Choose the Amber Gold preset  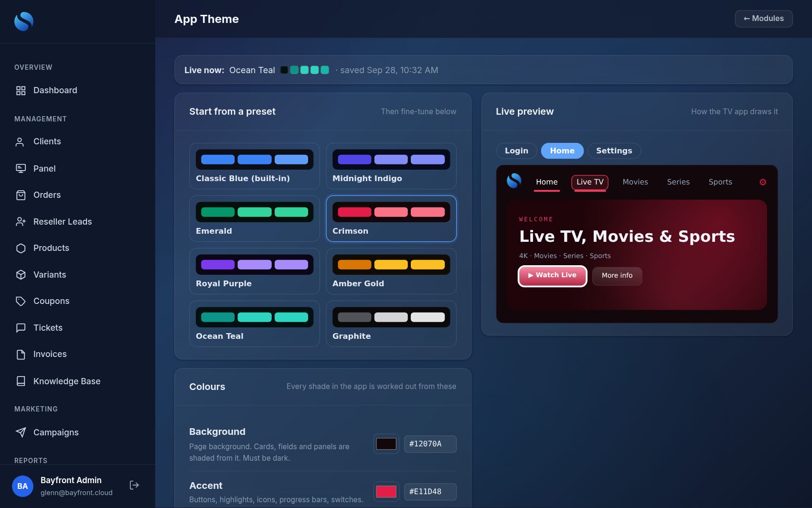391,271
